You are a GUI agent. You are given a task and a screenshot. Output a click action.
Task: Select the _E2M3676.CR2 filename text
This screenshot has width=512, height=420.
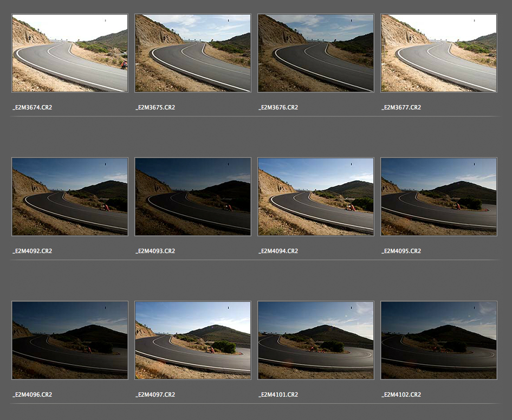(278, 107)
